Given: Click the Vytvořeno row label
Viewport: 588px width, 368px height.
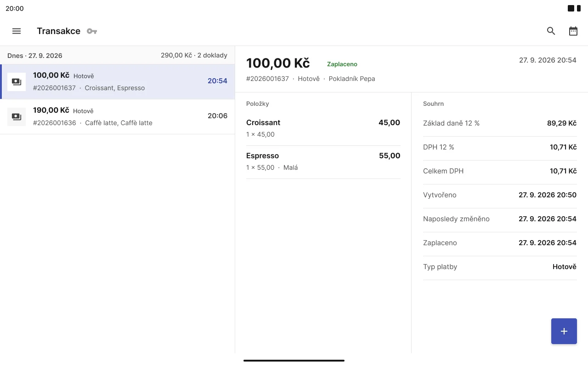Looking at the screenshot, I should [x=440, y=195].
